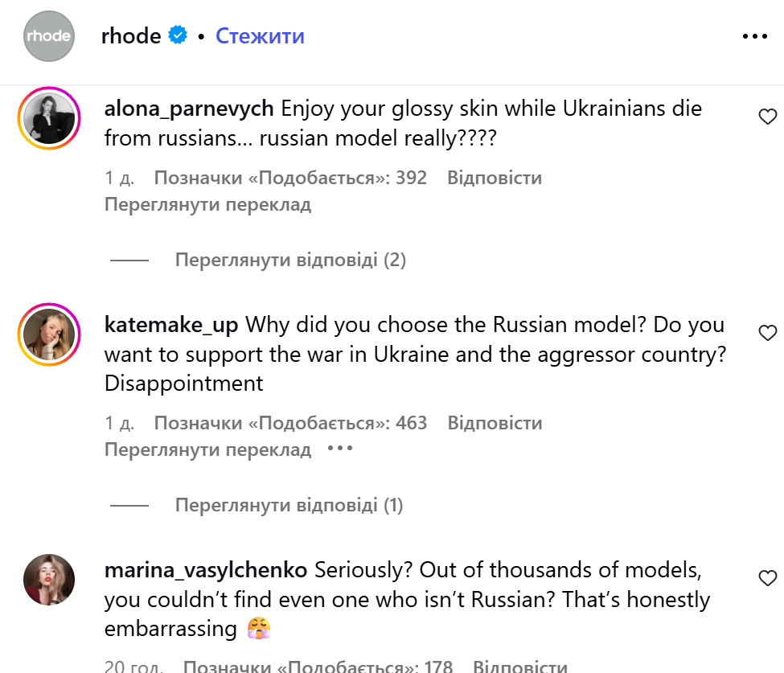Like marina_vasylchenko's comment with the heart
This screenshot has width=784, height=673.
pyautogui.click(x=768, y=578)
